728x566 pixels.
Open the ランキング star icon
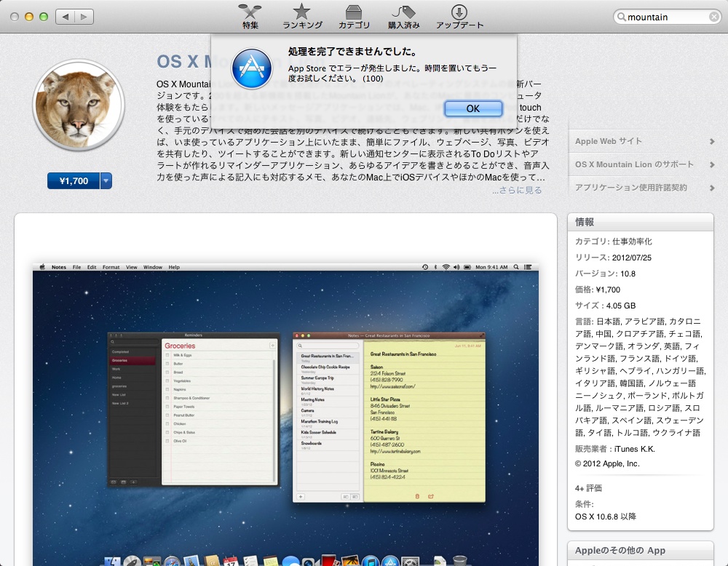click(301, 12)
